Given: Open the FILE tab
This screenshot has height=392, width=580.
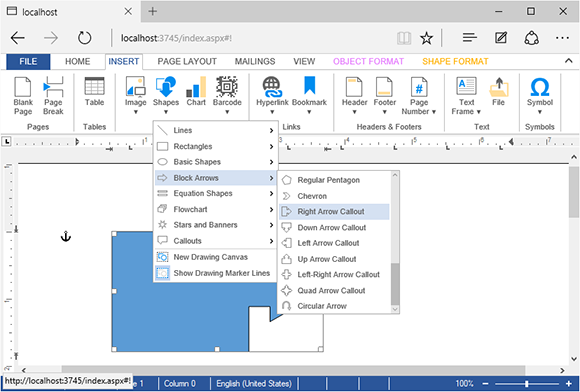Looking at the screenshot, I should pyautogui.click(x=28, y=61).
